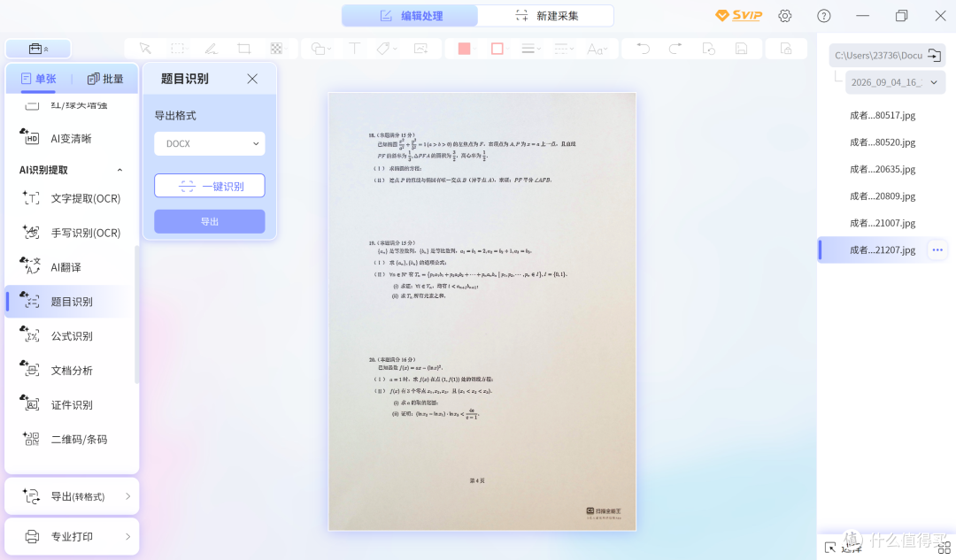Choose the dashed rectangle selection tool
This screenshot has width=956, height=560.
click(x=177, y=49)
